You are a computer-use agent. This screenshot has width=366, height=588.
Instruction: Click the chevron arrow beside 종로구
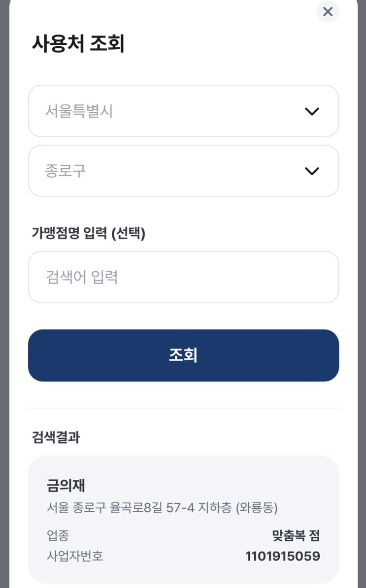pyautogui.click(x=312, y=171)
